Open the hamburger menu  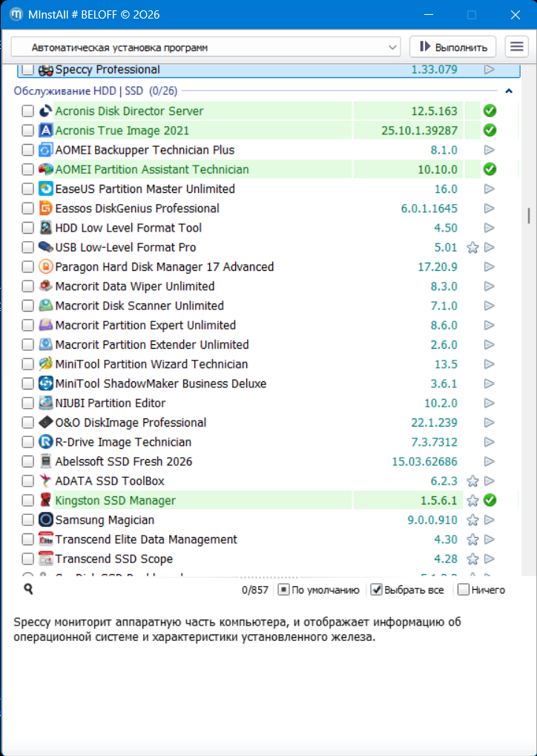click(516, 47)
